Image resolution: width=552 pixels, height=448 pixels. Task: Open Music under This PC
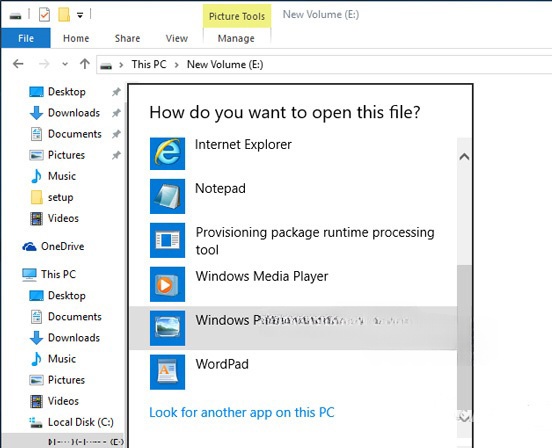pyautogui.click(x=53, y=359)
